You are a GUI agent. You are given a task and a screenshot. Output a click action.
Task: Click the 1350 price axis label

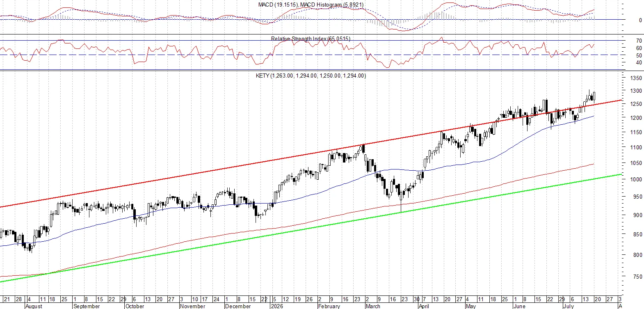point(637,78)
